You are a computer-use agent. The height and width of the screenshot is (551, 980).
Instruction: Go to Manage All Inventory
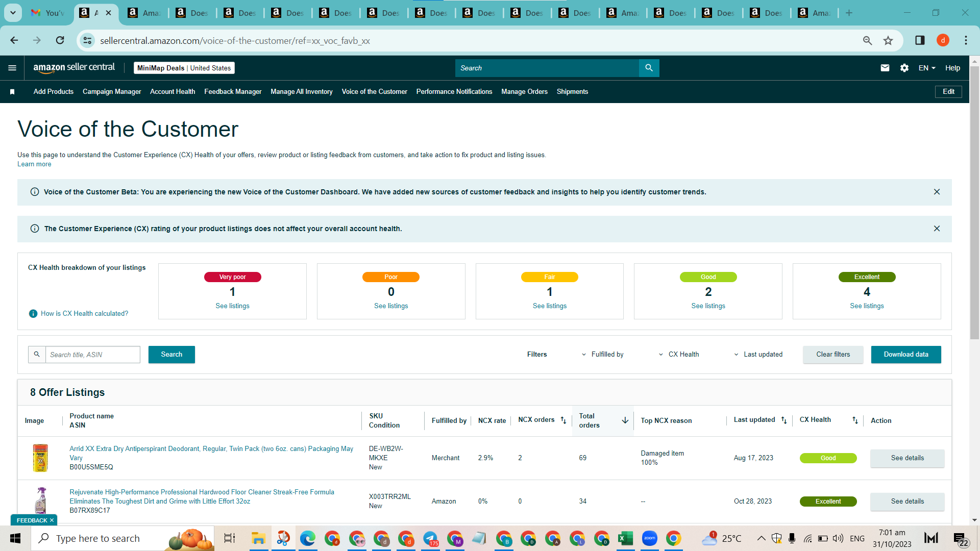pos(302,92)
